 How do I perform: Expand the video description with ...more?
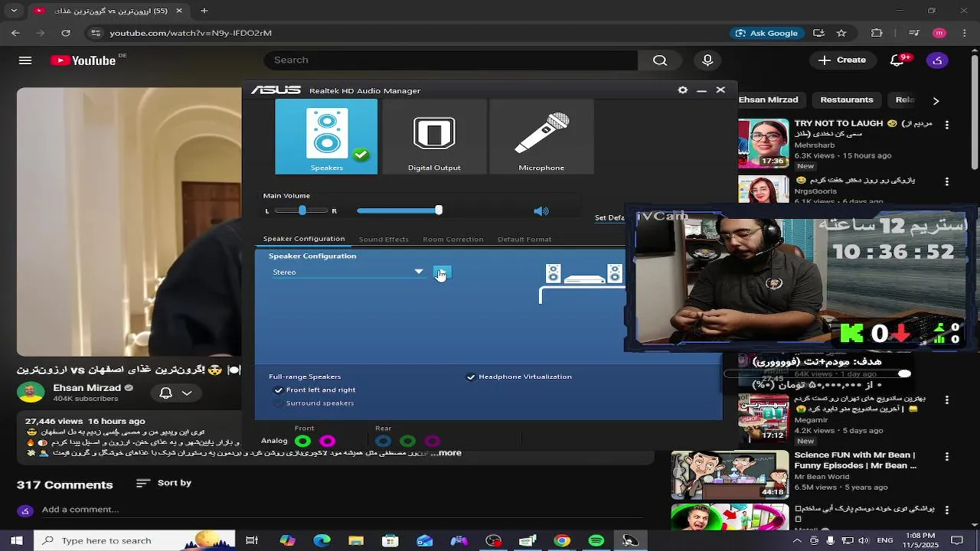pos(446,453)
